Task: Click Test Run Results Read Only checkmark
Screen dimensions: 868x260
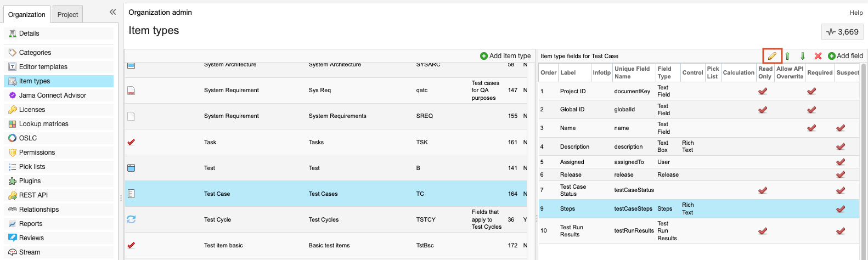Action: tap(763, 231)
